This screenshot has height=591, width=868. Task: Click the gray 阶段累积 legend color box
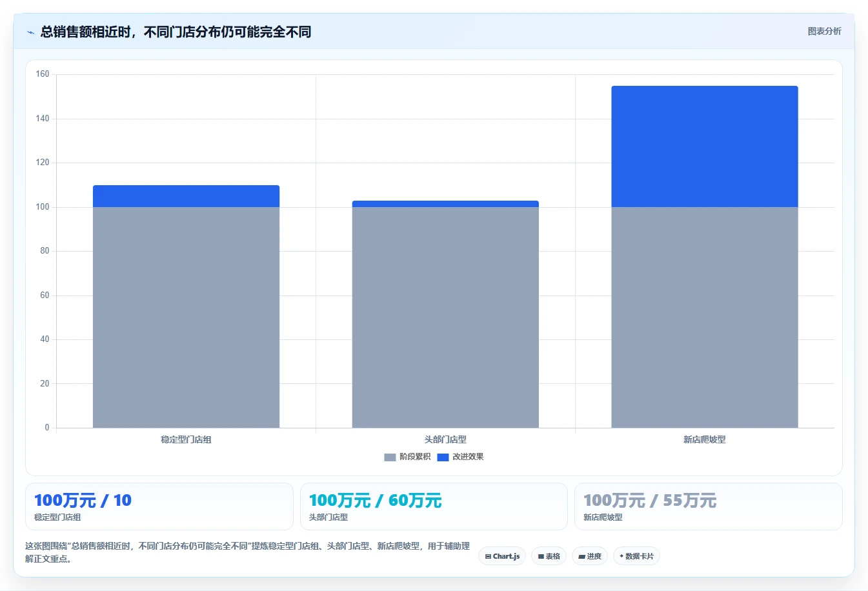click(390, 457)
